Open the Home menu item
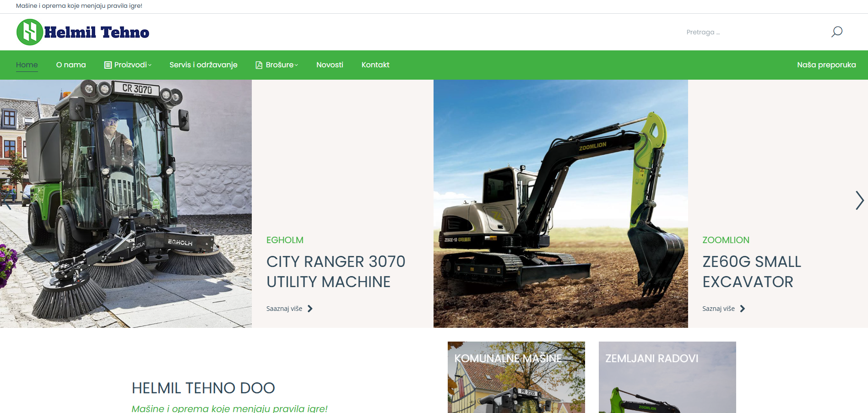Viewport: 868px width, 413px height. coord(27,65)
